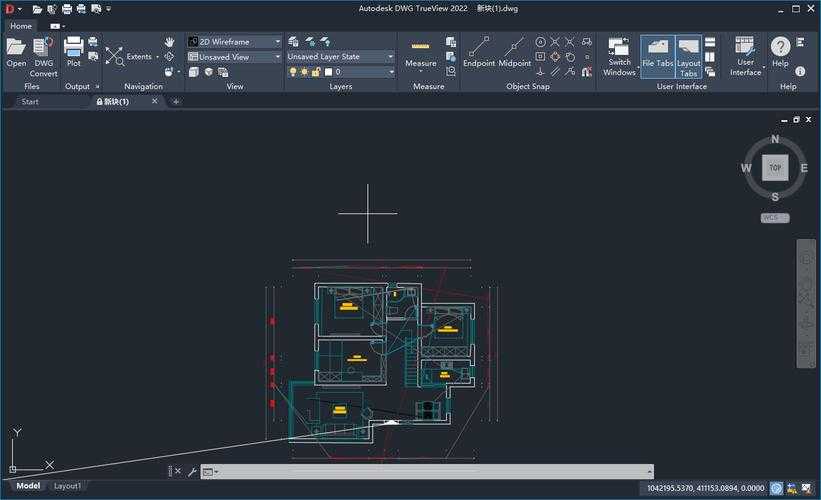Click the layer 0 color swatch
Image resolution: width=821 pixels, height=500 pixels.
pos(328,72)
